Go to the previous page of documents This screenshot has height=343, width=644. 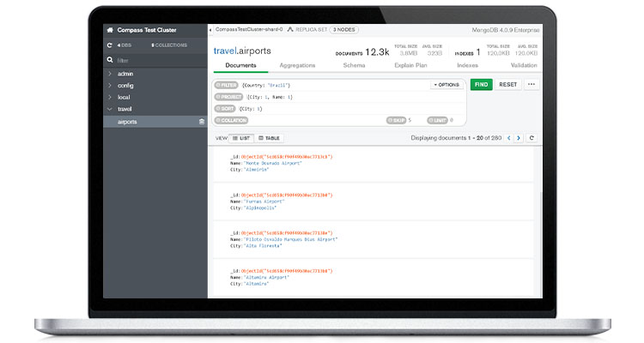click(509, 138)
